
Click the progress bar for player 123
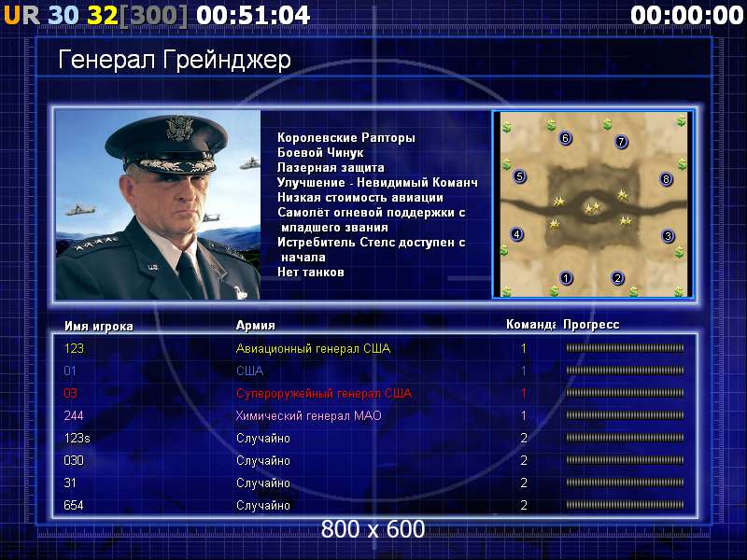[x=625, y=348]
